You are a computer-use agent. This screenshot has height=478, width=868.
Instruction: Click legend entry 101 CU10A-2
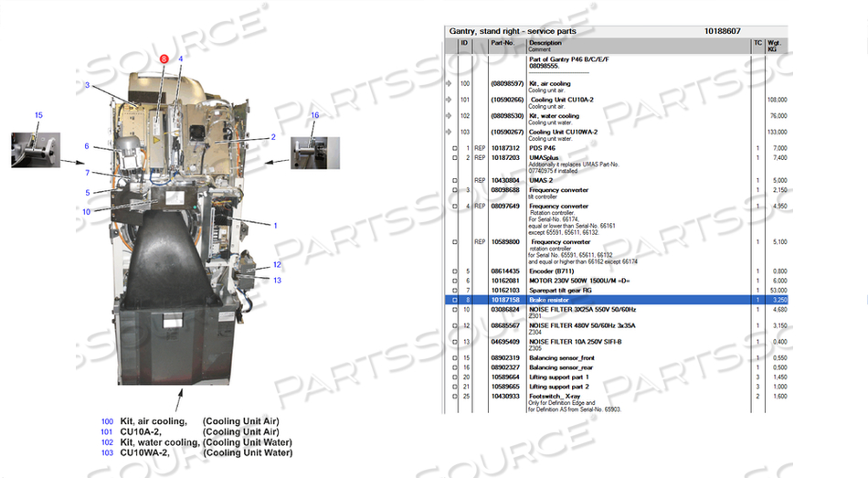click(x=190, y=432)
